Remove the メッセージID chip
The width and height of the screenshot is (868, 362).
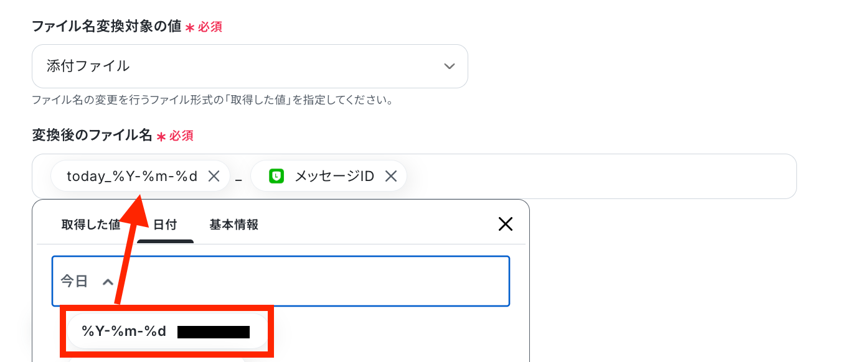tap(391, 176)
